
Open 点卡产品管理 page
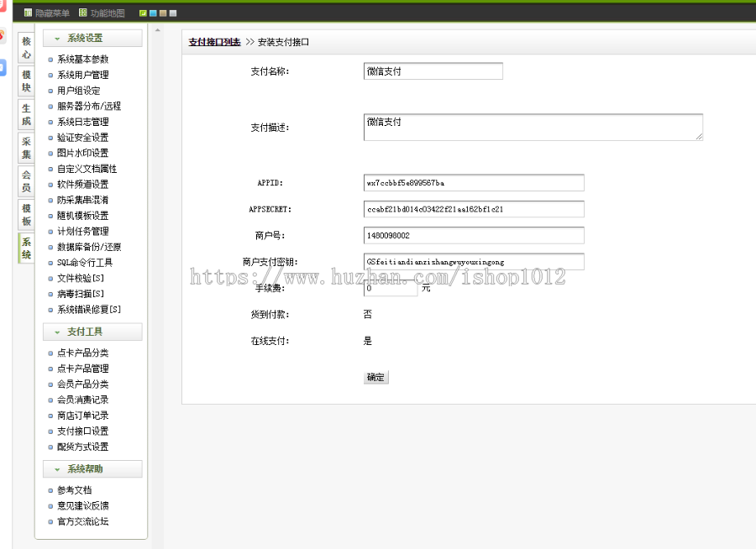pyautogui.click(x=83, y=369)
